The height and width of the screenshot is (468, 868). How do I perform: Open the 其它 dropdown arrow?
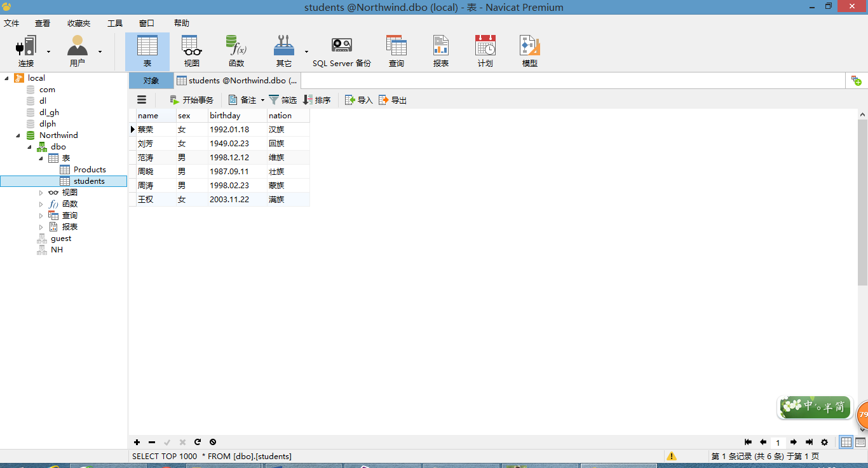tap(306, 52)
